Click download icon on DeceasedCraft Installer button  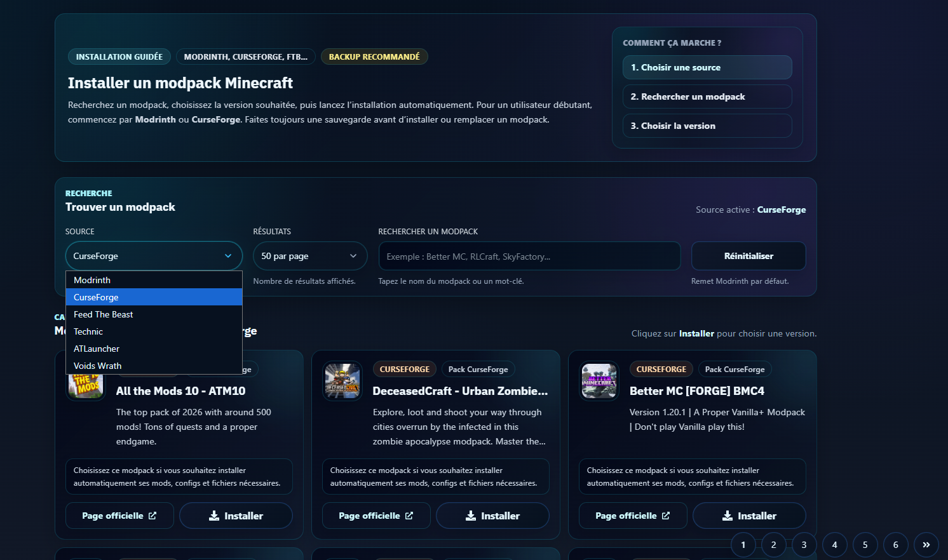[471, 516]
